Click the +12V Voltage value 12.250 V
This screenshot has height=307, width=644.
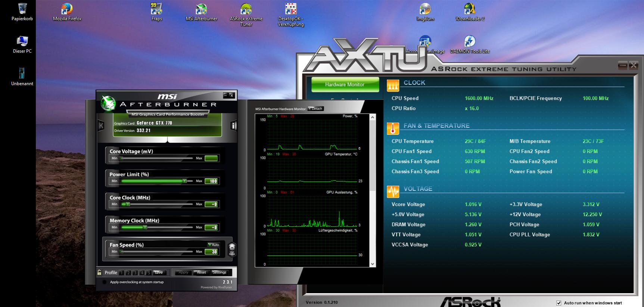pyautogui.click(x=592, y=214)
